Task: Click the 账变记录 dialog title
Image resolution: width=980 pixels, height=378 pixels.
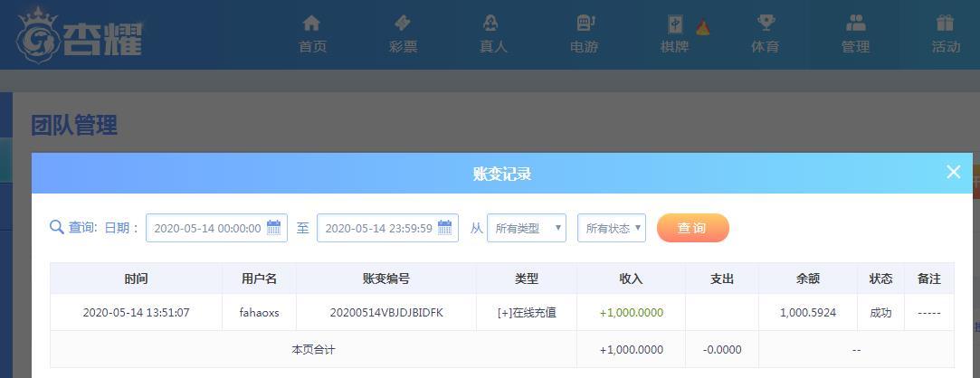Action: tap(502, 174)
